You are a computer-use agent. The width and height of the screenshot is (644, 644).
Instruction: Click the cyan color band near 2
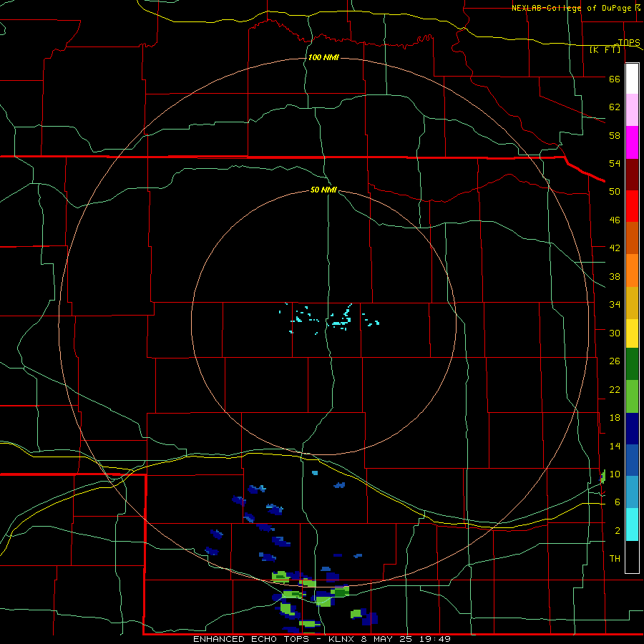pos(632,525)
